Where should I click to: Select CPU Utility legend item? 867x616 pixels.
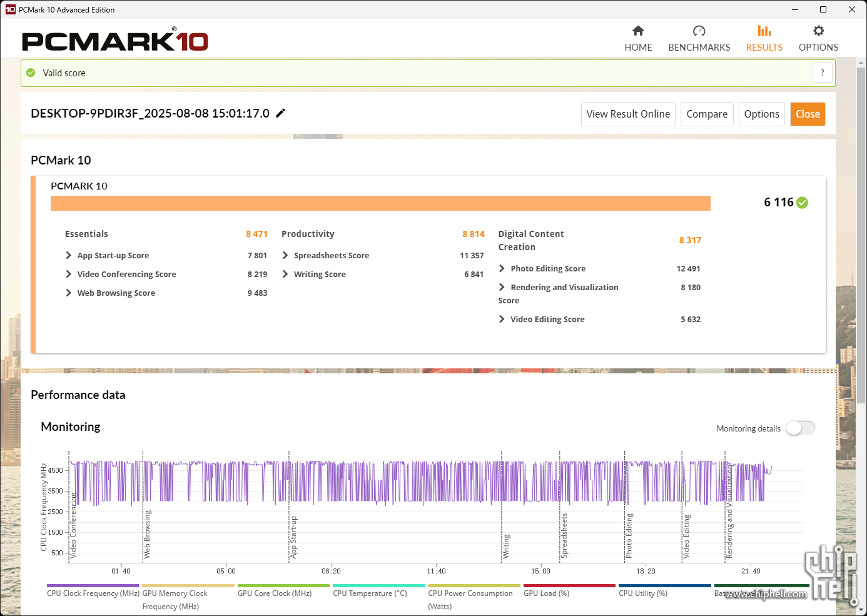point(665,592)
